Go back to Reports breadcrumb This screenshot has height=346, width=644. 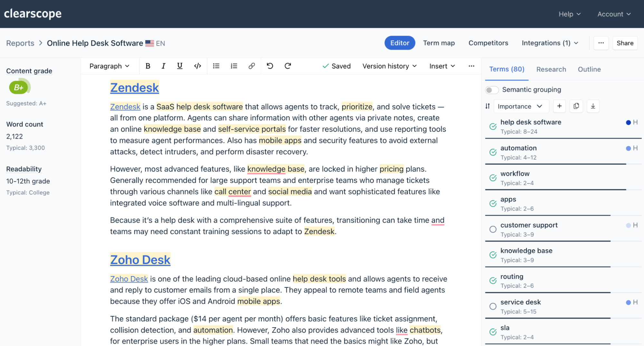coord(20,43)
